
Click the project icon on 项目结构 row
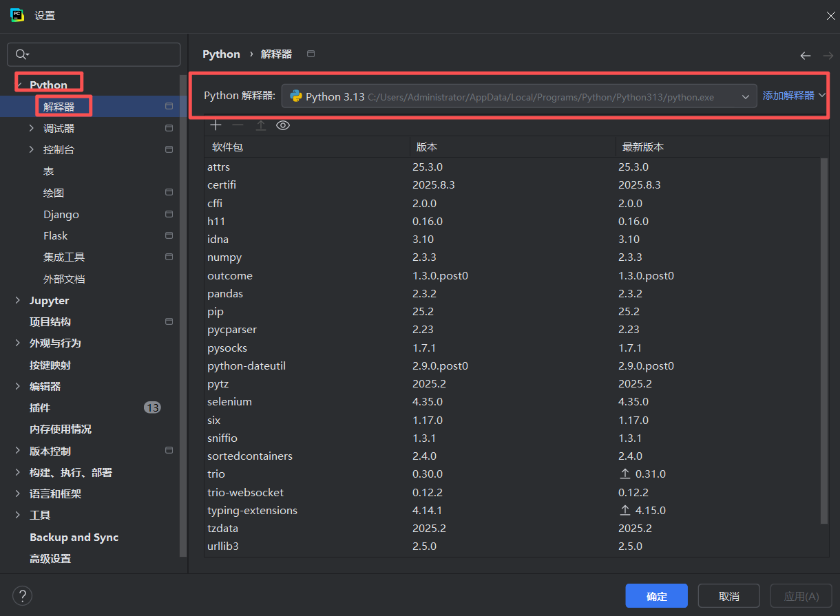pos(169,321)
